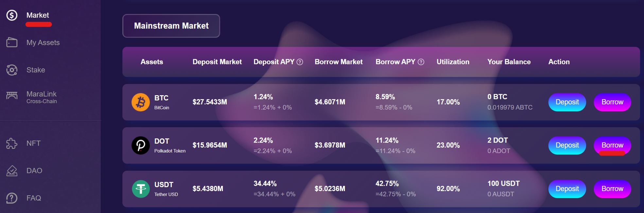Click the 0 AUSDT balance text
644x213 pixels.
tap(501, 194)
